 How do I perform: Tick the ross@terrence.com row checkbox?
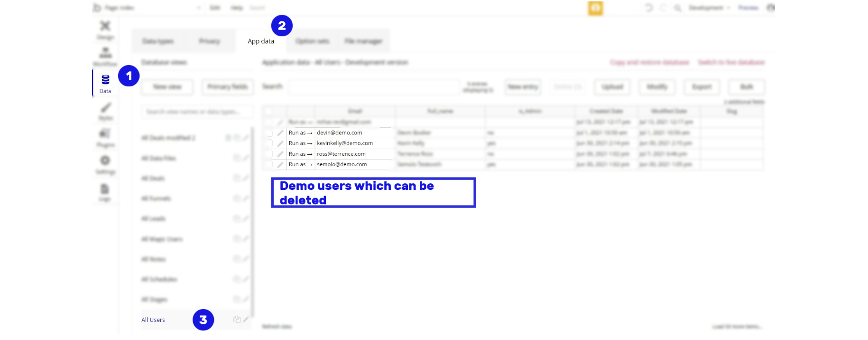point(269,154)
